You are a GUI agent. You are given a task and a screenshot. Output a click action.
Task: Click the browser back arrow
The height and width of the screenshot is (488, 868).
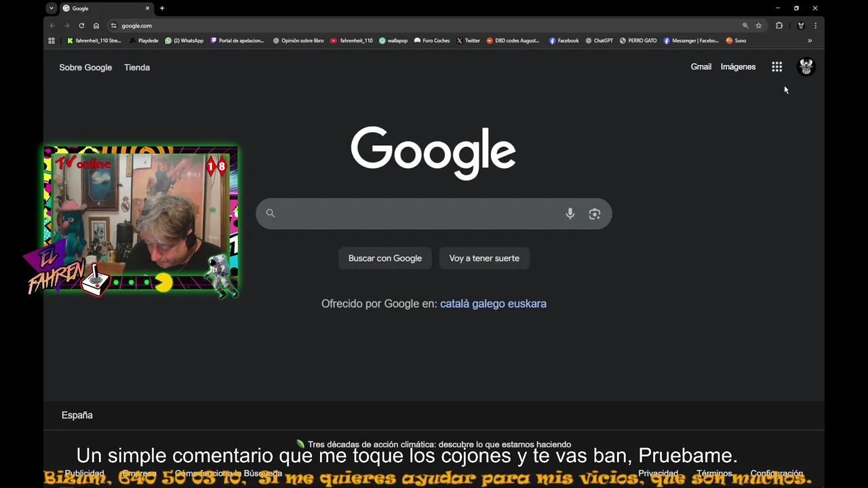pos(52,26)
